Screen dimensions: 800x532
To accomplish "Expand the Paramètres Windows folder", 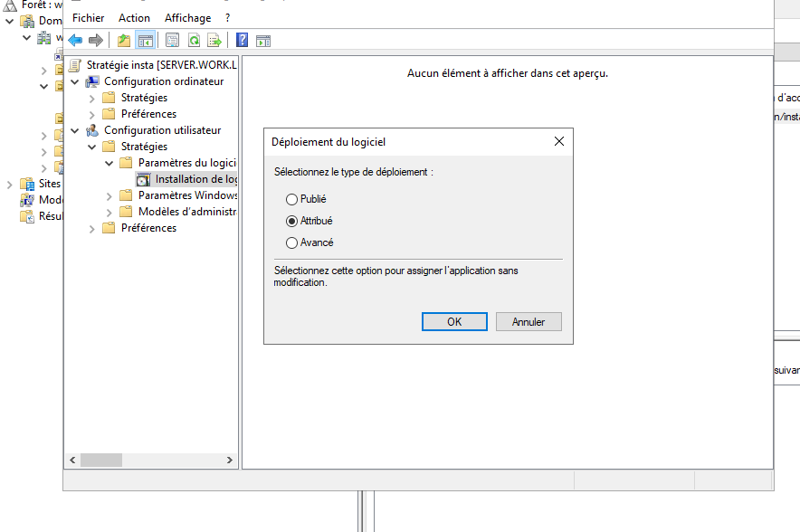I will tap(110, 195).
